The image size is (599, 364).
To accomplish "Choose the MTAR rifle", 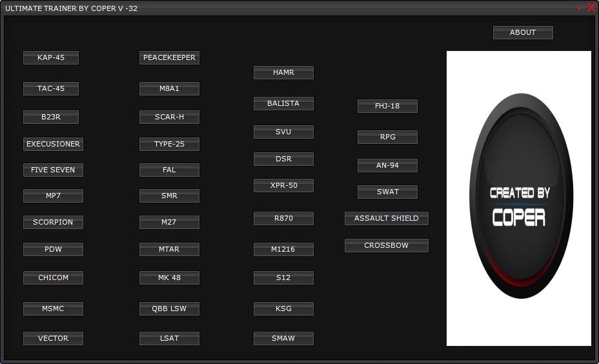I will pyautogui.click(x=169, y=249).
